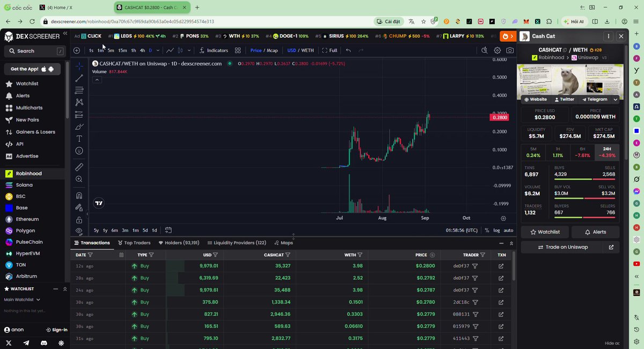Select the 24H price change tab
The image size is (644, 349).
click(x=607, y=152)
